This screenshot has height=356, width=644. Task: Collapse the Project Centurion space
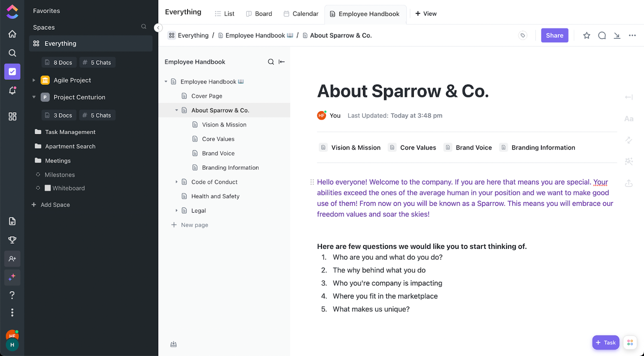point(34,97)
